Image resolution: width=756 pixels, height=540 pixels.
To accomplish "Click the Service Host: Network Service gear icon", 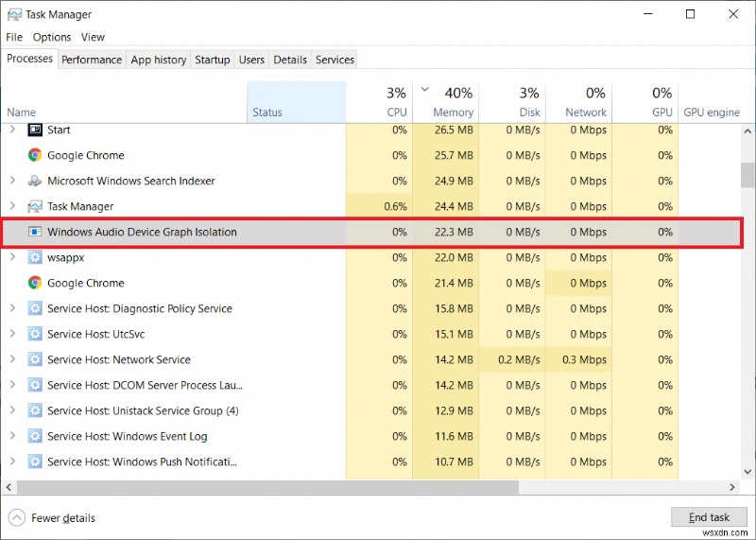I will coord(35,359).
